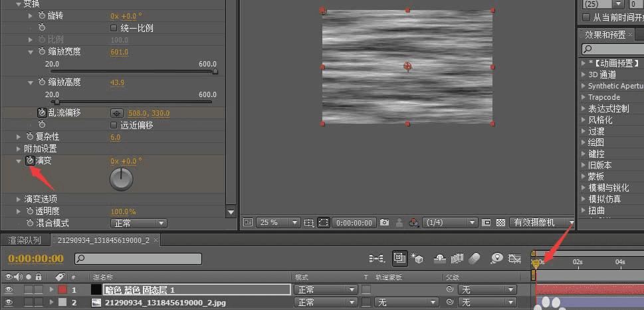Check the 远近偏移 checkbox

pyautogui.click(x=114, y=125)
